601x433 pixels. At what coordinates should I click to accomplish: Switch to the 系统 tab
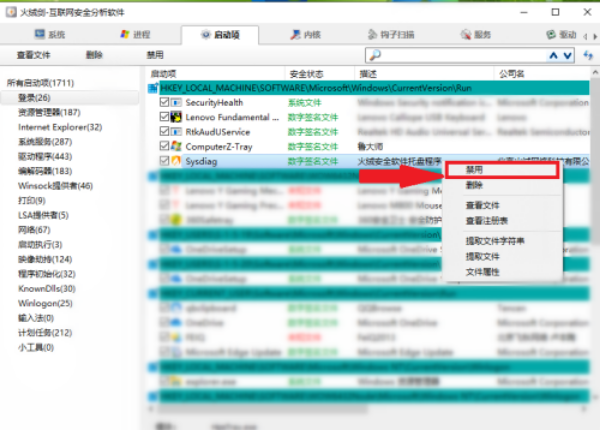[x=50, y=35]
